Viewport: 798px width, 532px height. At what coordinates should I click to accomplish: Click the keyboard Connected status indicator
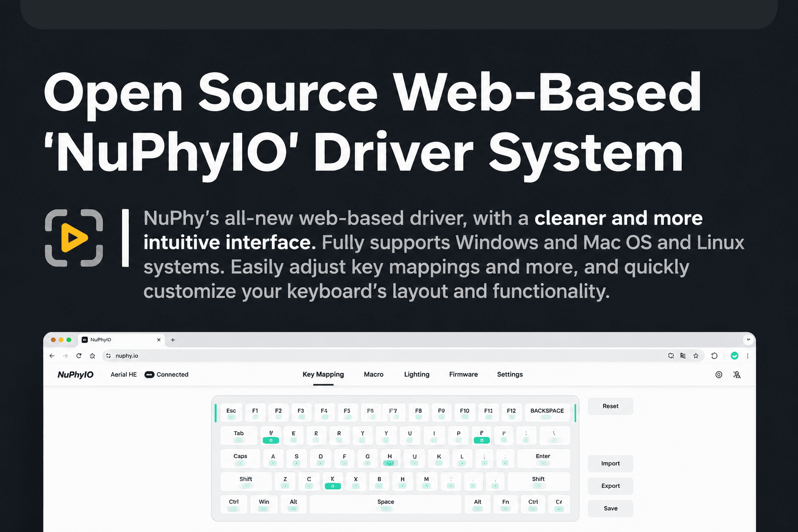(166, 375)
